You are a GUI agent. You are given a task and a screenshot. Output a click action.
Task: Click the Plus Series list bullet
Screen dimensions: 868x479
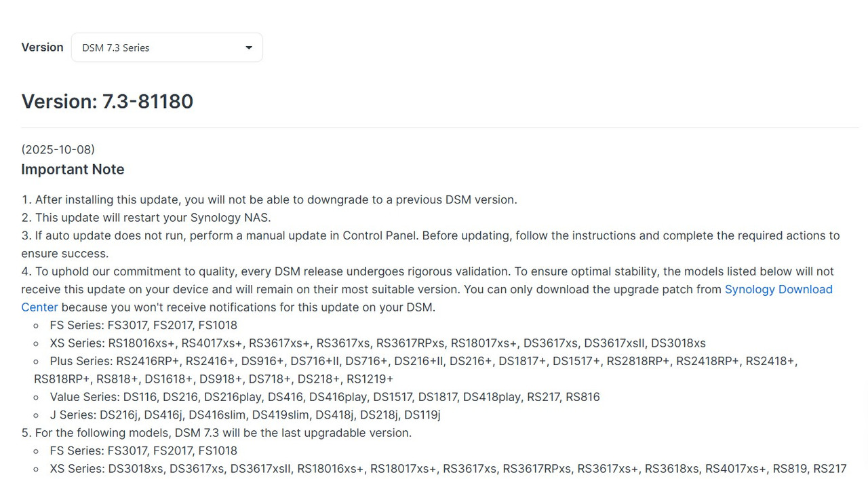(416, 370)
